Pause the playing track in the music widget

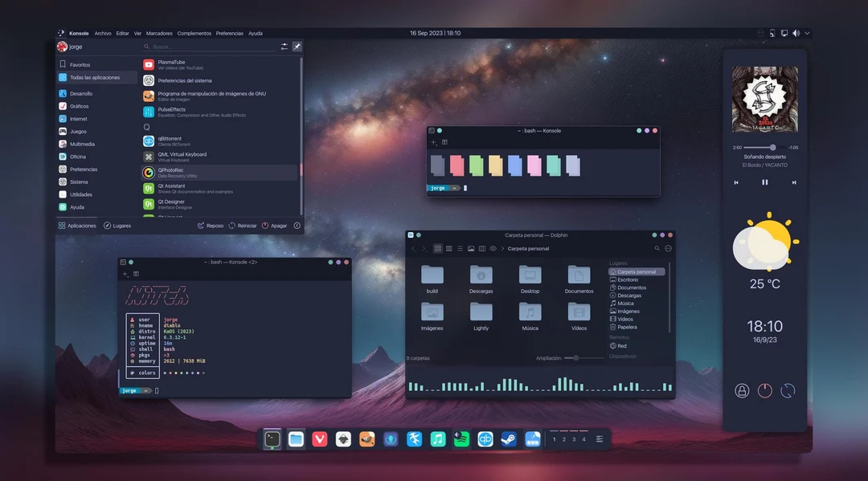point(764,182)
